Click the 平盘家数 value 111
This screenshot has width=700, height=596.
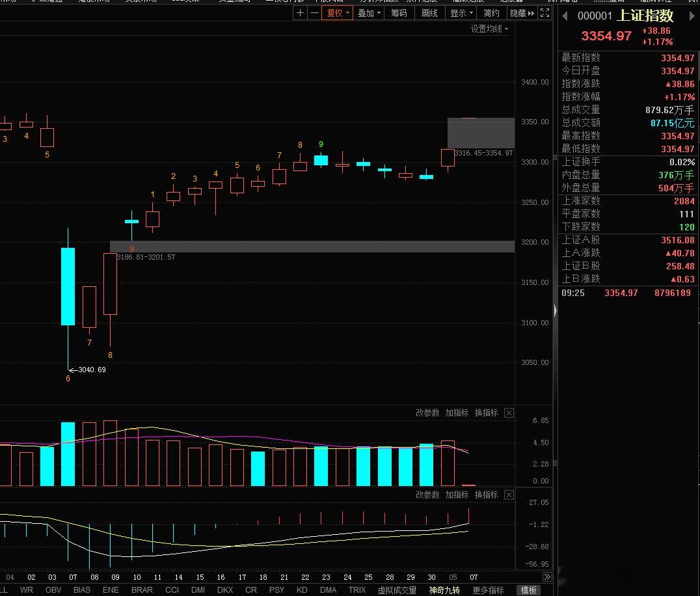point(686,214)
